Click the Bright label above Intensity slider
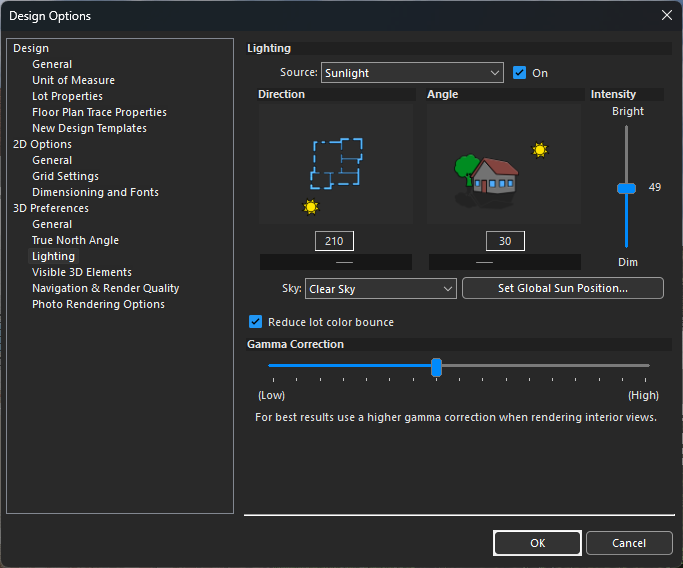This screenshot has width=683, height=568. pos(628,111)
